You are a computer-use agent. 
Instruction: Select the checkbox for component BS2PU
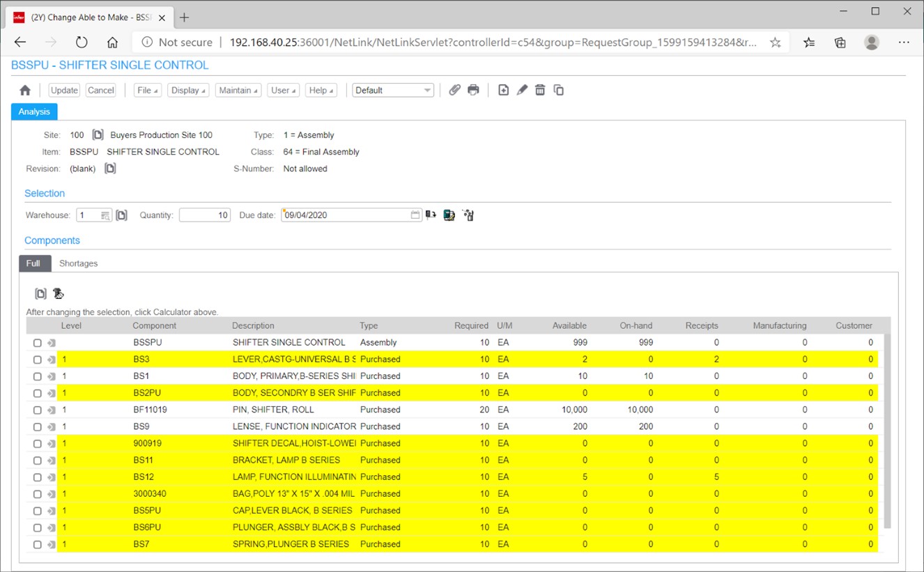coord(38,393)
